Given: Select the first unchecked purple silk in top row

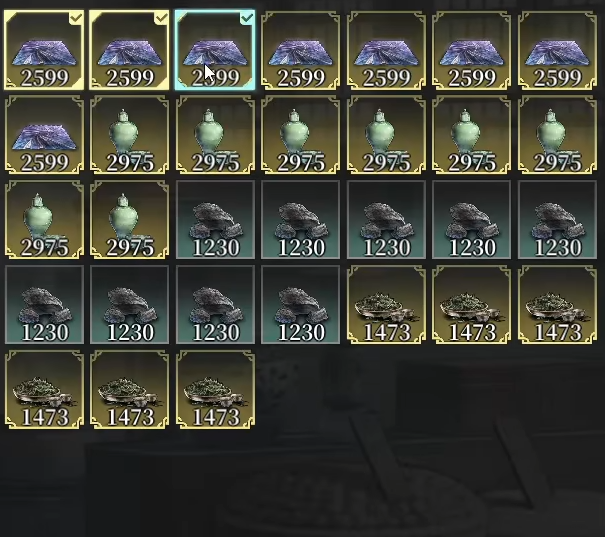Looking at the screenshot, I should [301, 50].
